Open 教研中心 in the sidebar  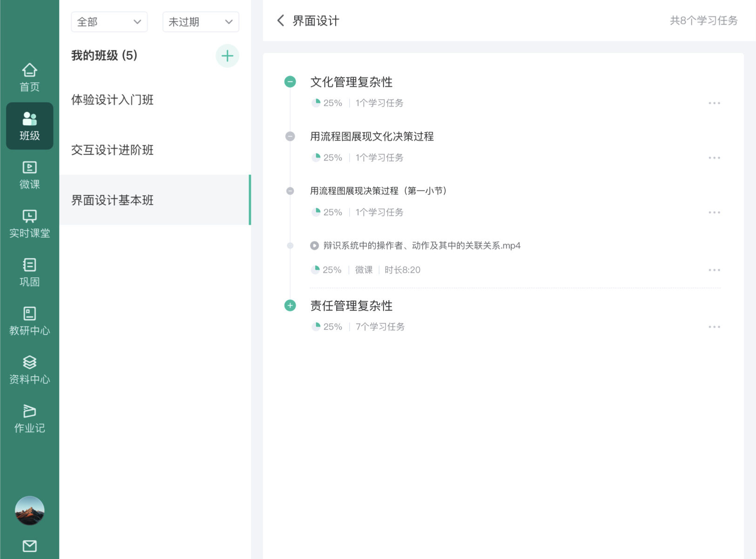[x=29, y=321]
